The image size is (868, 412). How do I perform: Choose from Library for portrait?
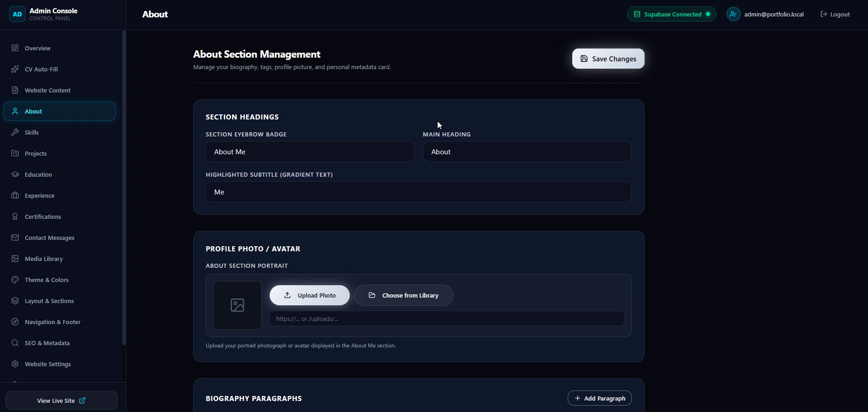(x=403, y=295)
